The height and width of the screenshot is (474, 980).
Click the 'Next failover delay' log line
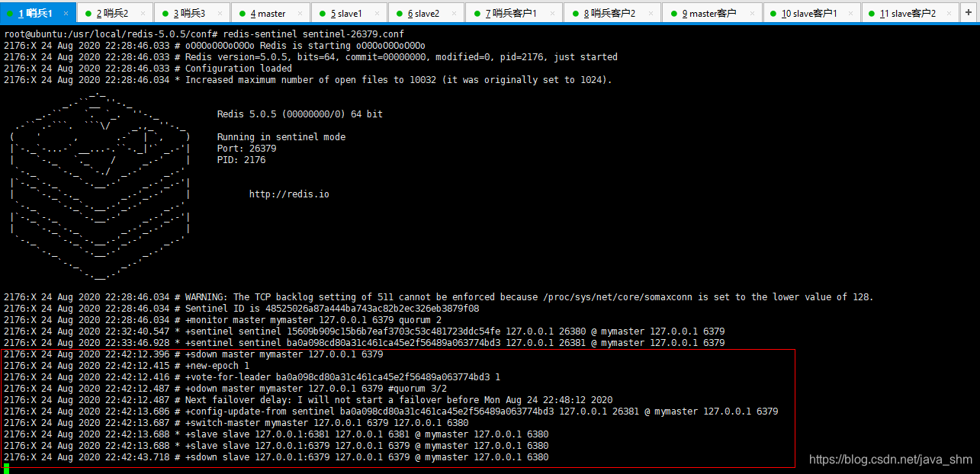click(x=308, y=400)
